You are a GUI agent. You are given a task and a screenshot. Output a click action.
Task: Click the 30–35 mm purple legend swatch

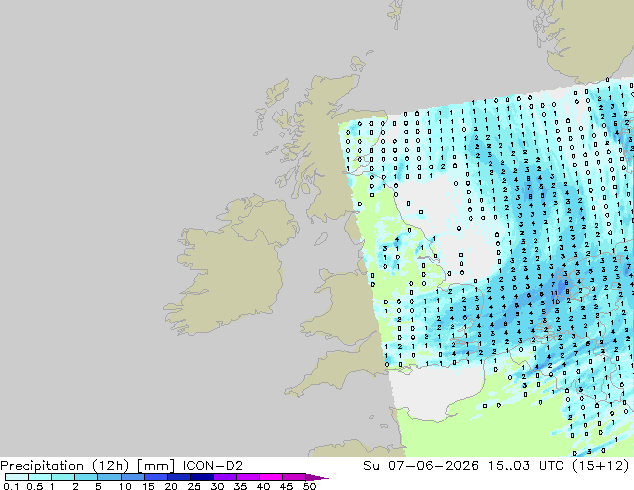pyautogui.click(x=225, y=477)
